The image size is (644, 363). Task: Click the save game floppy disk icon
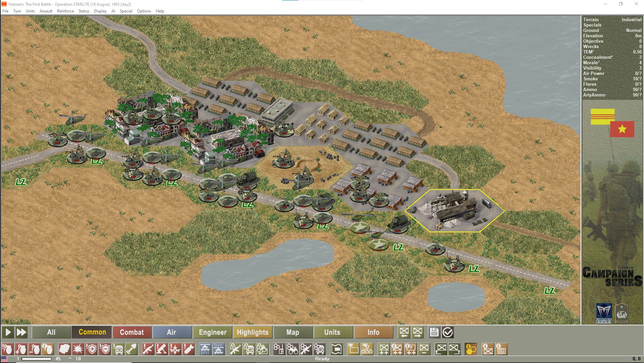point(434,332)
